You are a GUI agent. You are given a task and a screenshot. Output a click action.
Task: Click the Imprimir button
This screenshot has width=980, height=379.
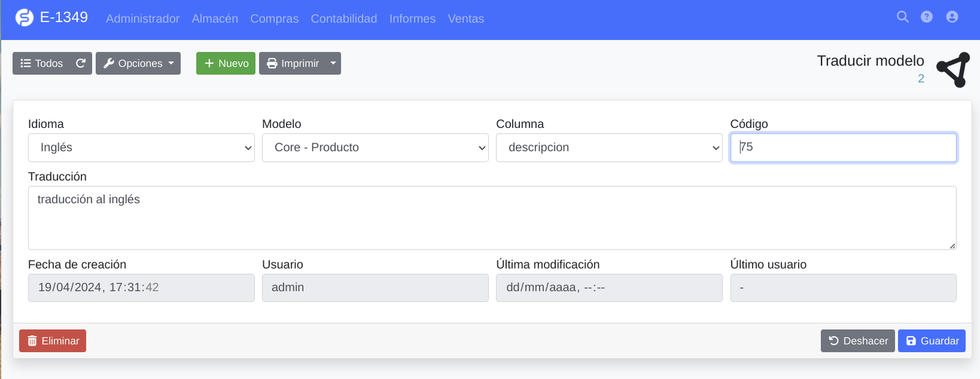[x=292, y=63]
